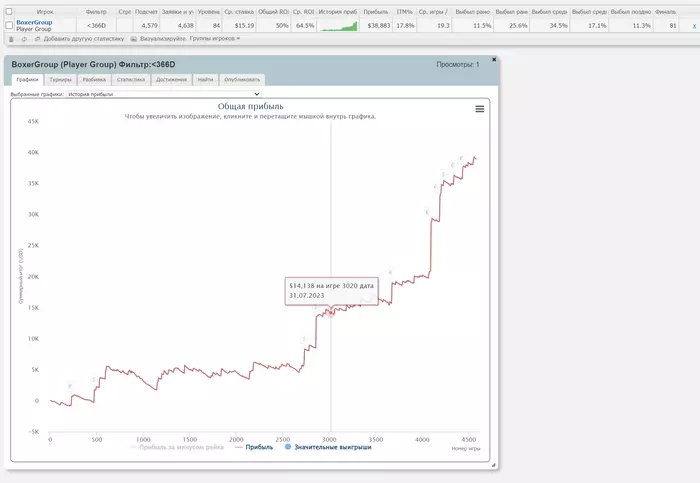Tick the select-all checkbox in the table header

pyautogui.click(x=8, y=12)
